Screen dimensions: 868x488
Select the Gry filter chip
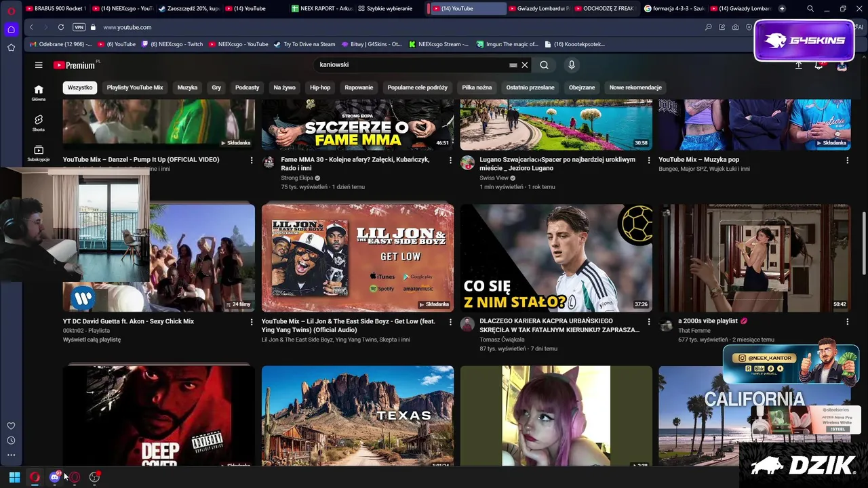(216, 87)
